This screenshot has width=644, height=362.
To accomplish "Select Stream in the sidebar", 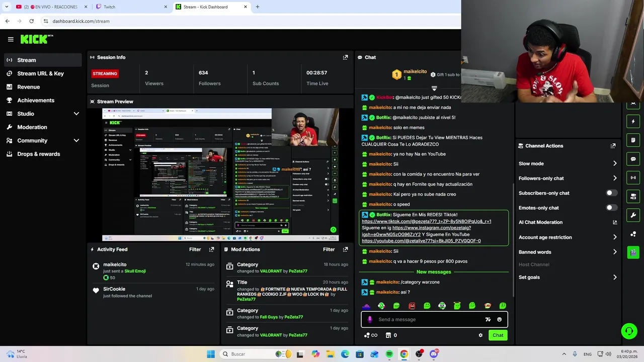I will (x=43, y=60).
